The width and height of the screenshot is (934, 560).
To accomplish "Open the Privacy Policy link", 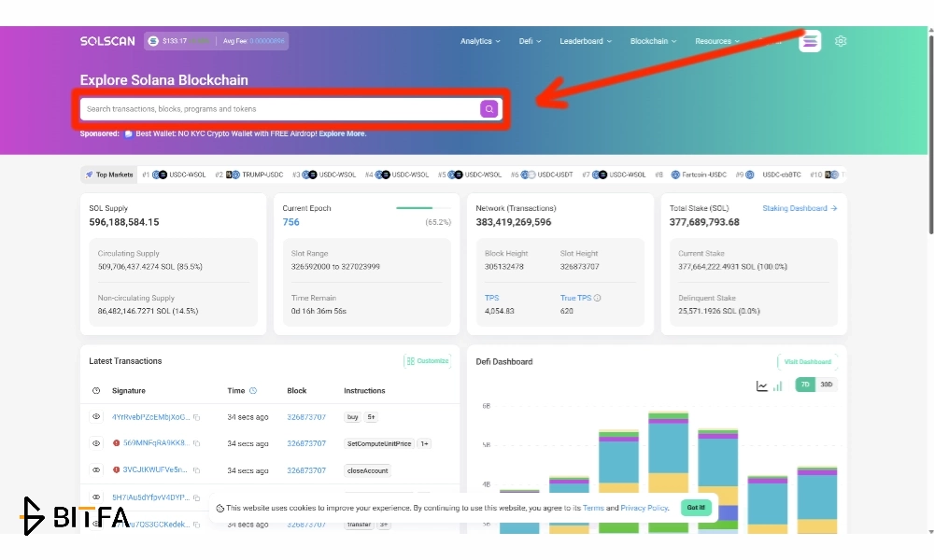I will [x=644, y=509].
